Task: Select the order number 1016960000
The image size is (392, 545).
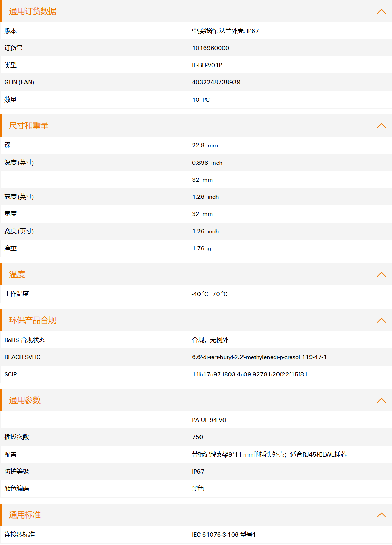Action: [211, 48]
